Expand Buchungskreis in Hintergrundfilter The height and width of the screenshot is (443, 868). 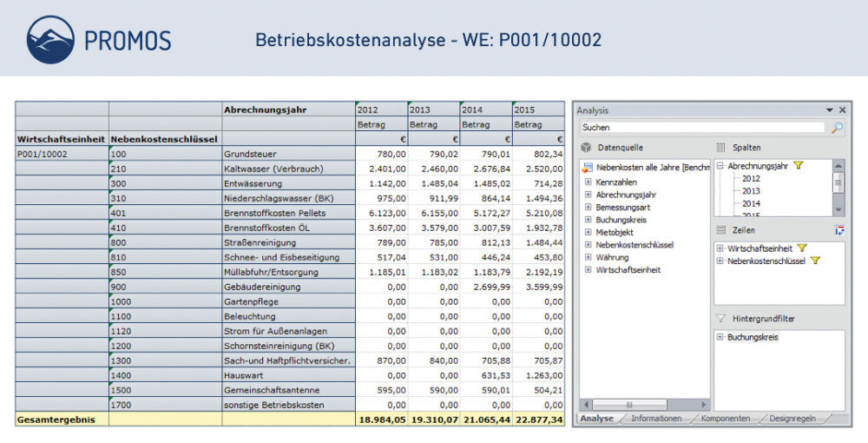coord(720,337)
